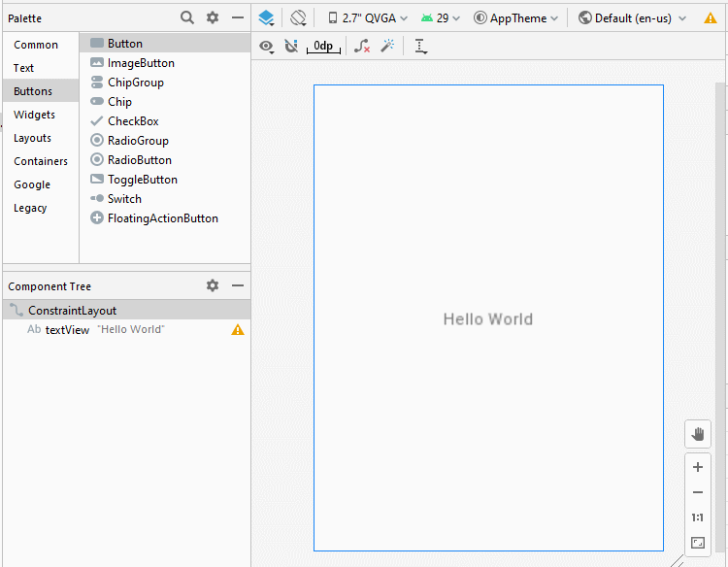The height and width of the screenshot is (567, 728).
Task: Select CheckBox in the palette list
Action: tap(165, 121)
